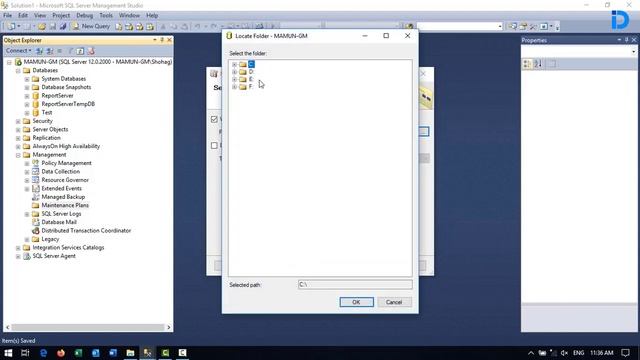Select Policy Management node
This screenshot has width=640, height=360.
66,163
